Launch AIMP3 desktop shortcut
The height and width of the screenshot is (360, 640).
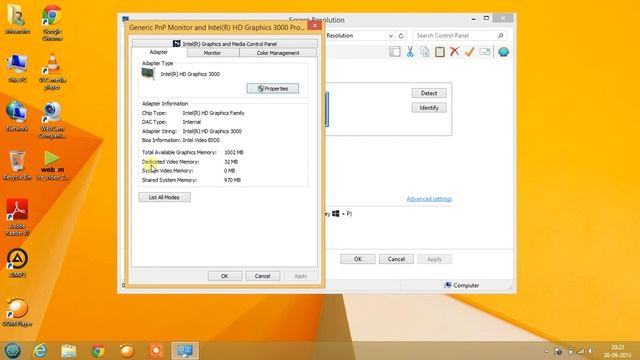tap(17, 263)
